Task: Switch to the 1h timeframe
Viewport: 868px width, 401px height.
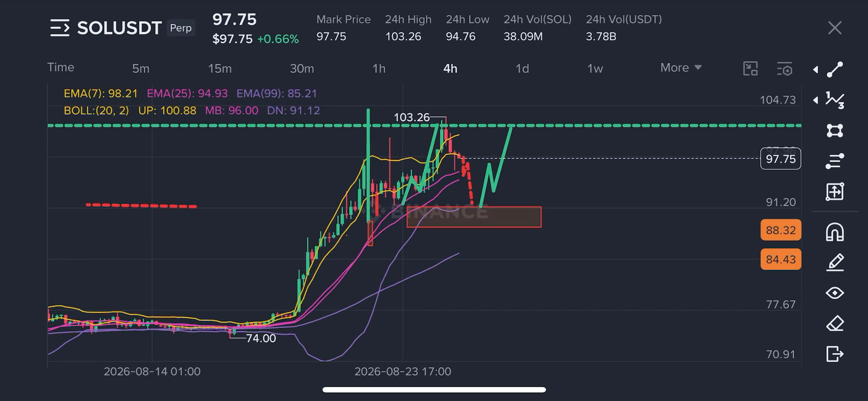Action: pyautogui.click(x=379, y=68)
